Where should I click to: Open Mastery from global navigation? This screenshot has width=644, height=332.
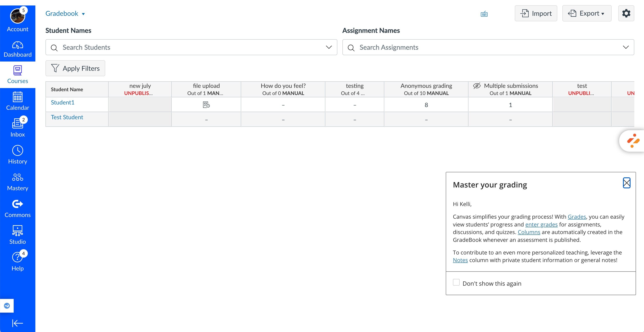click(x=17, y=181)
